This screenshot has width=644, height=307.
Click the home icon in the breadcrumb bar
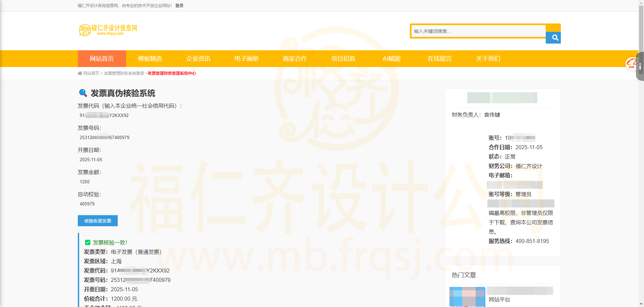80,73
